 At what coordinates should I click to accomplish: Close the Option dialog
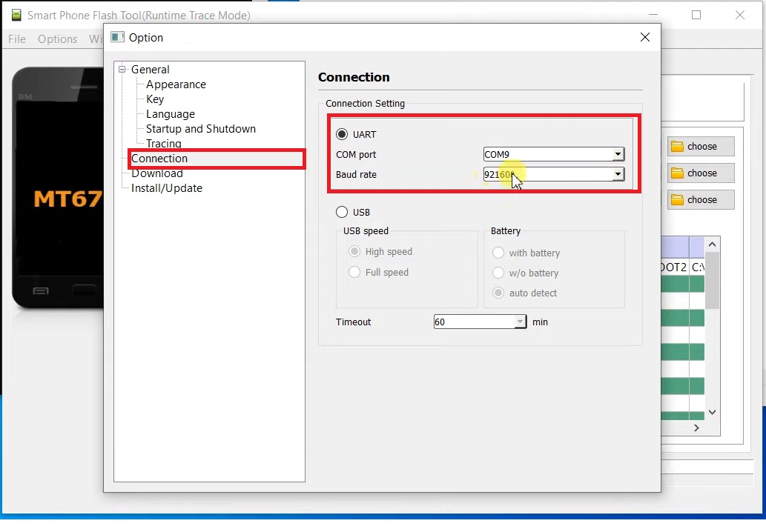click(644, 37)
